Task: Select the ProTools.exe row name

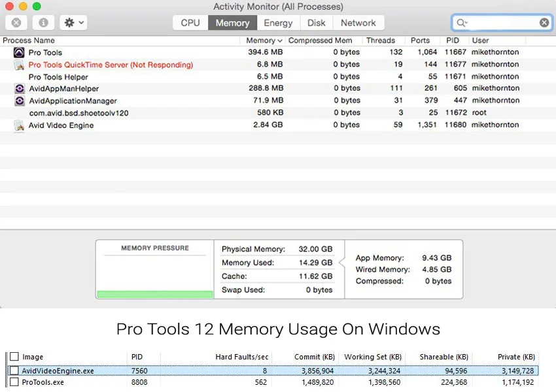Action: point(43,382)
